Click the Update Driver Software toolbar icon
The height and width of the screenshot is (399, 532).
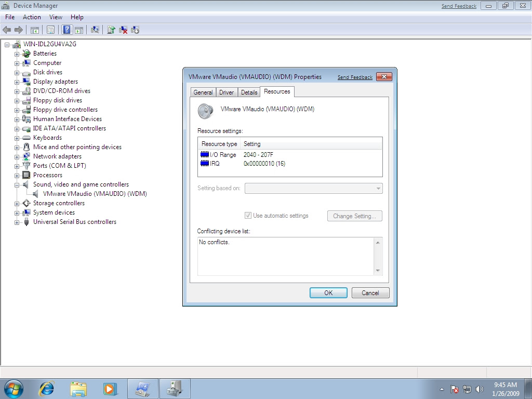(x=111, y=30)
